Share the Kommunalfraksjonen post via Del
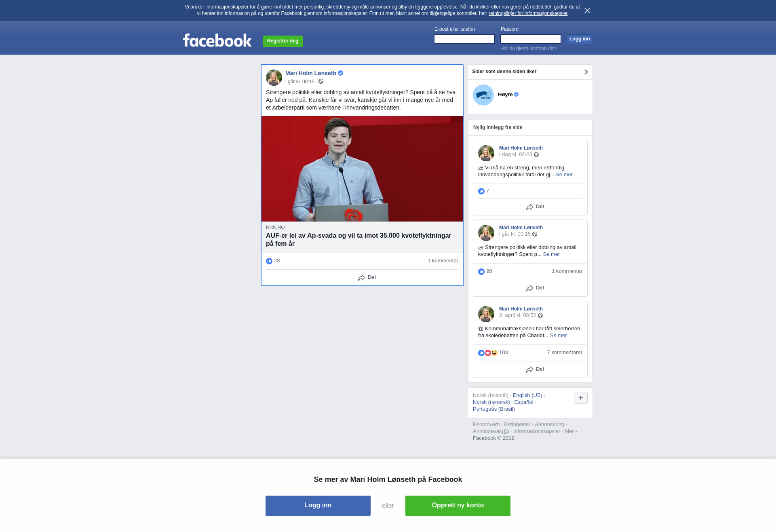The image size is (776, 532). coord(535,369)
